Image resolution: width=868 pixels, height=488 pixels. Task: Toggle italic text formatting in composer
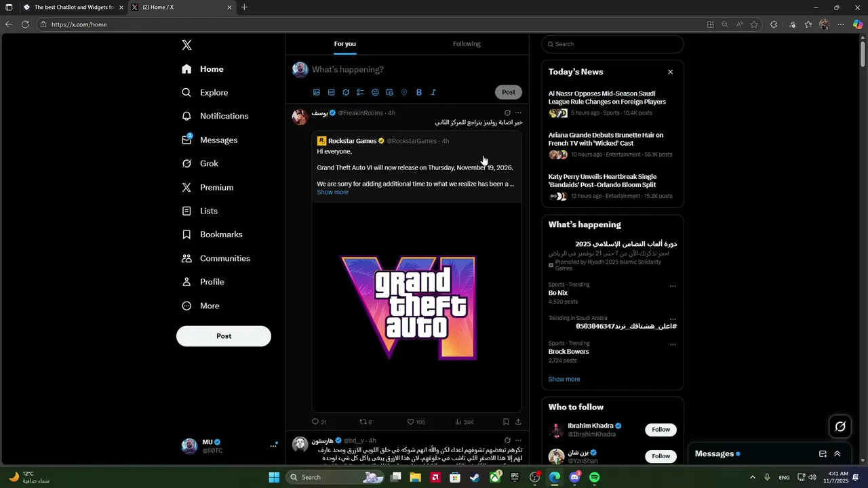tap(433, 92)
